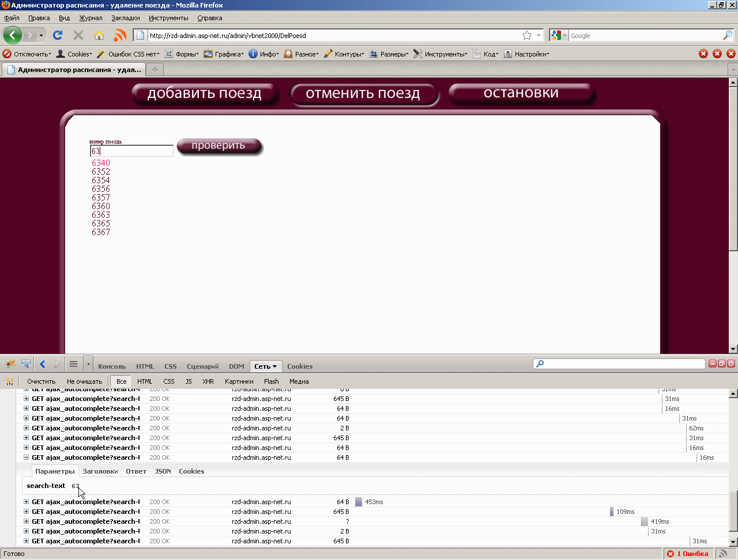Click the Google search engine icon
The image size is (738, 560).
(556, 35)
